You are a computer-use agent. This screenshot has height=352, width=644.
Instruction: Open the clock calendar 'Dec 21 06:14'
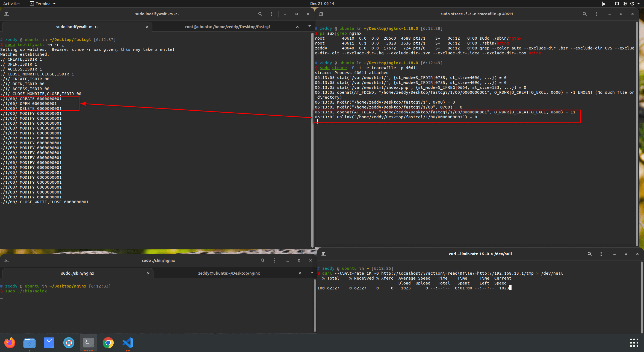click(322, 4)
